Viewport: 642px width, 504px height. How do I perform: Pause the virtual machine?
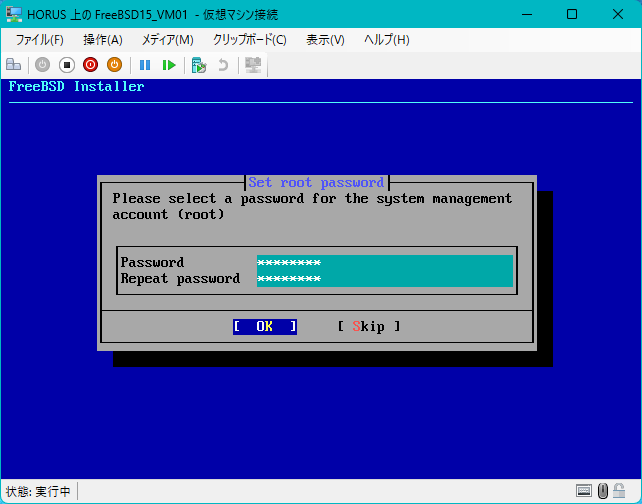pos(145,65)
